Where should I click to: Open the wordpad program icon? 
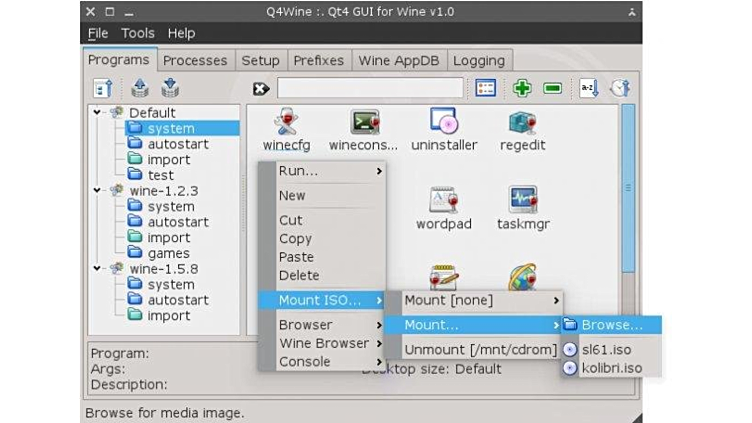click(443, 201)
